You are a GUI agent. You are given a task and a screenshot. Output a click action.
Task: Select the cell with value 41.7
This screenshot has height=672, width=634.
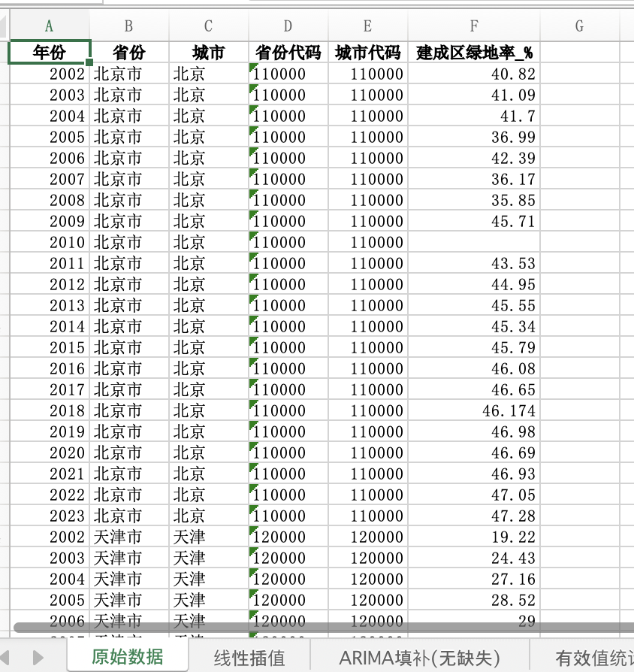(x=474, y=116)
